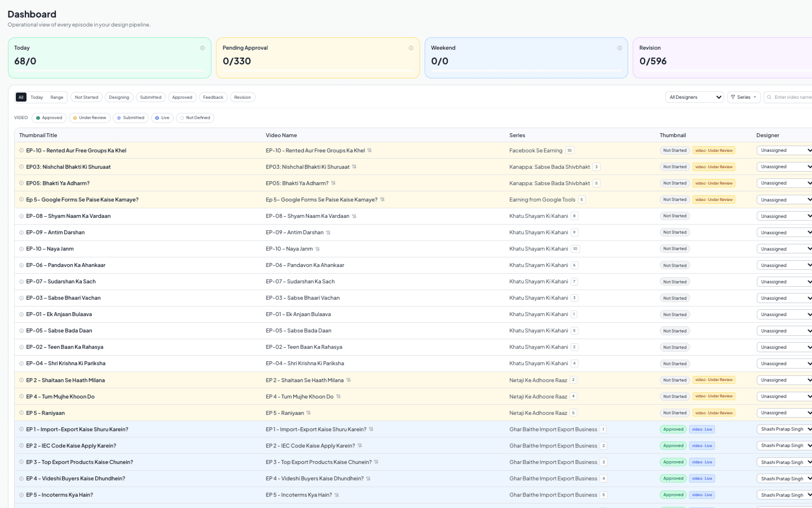Open the Today summary card
The width and height of the screenshot is (812, 508).
click(110, 58)
